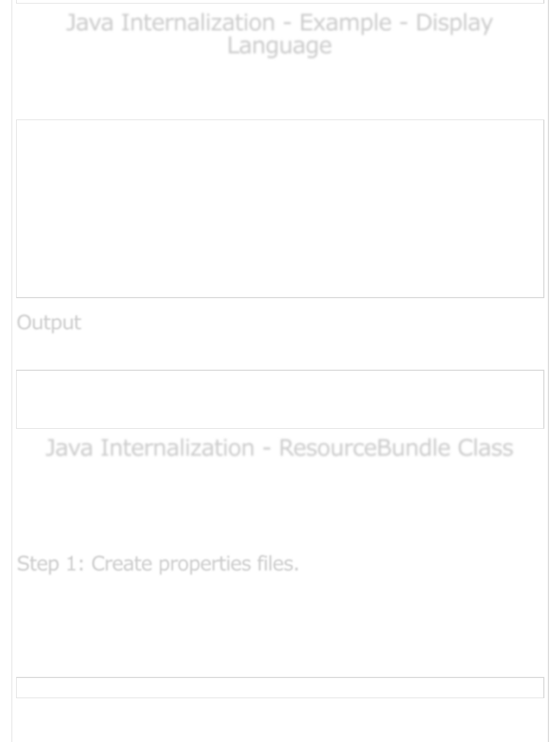
Task: Click the word "Language" on the heading's second line
Action: point(279,46)
